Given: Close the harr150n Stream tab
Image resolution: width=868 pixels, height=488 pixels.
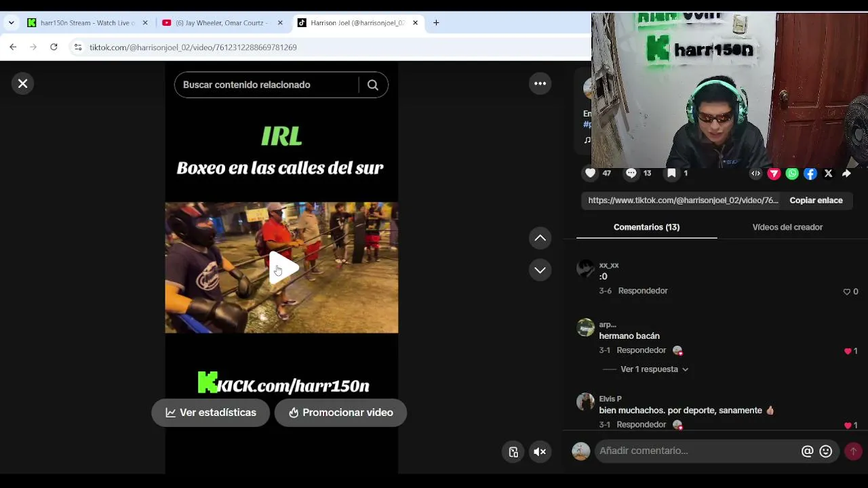Looking at the screenshot, I should coord(144,22).
